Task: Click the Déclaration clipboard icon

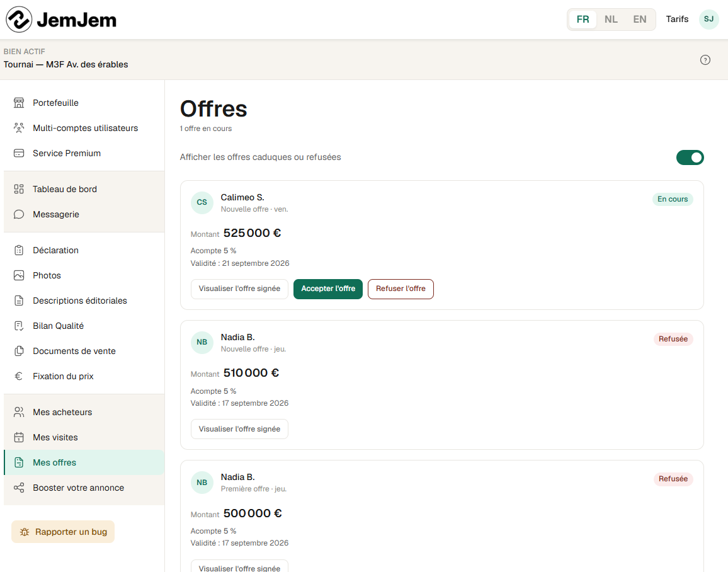Action: click(18, 250)
